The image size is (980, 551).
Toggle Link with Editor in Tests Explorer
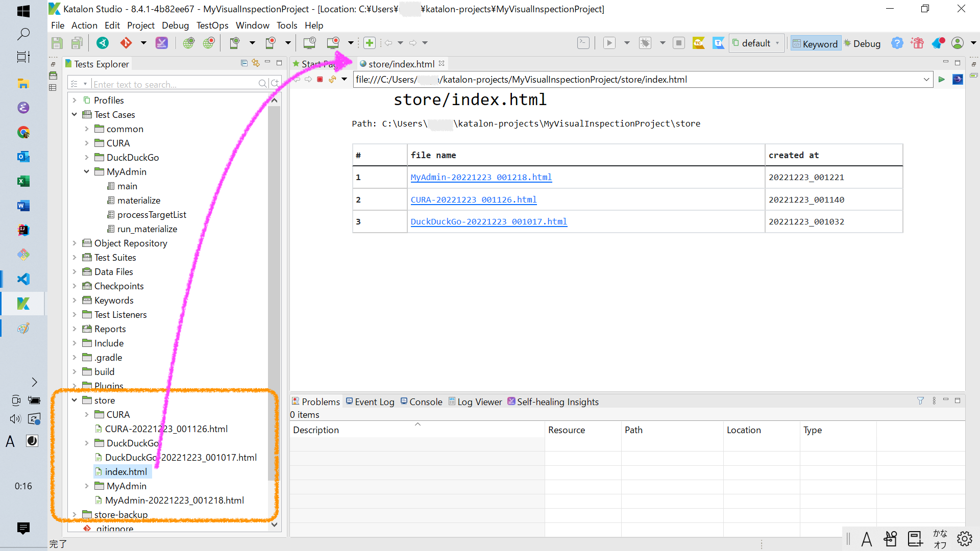255,63
